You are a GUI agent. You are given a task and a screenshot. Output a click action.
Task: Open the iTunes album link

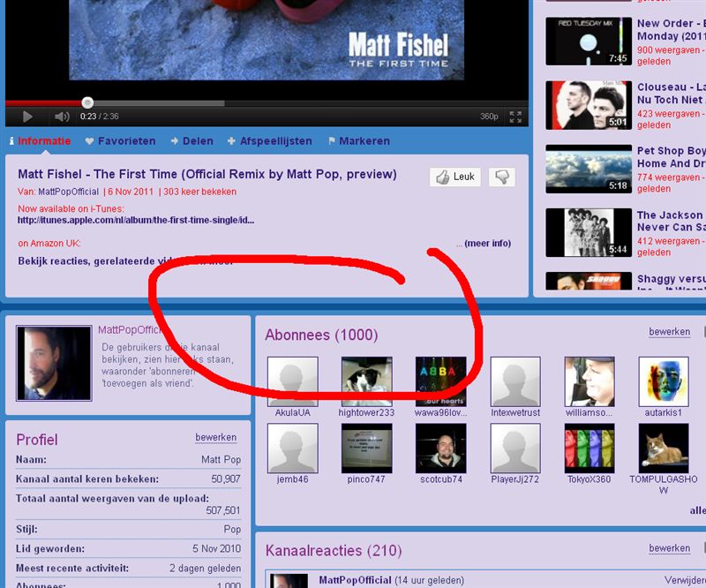136,221
